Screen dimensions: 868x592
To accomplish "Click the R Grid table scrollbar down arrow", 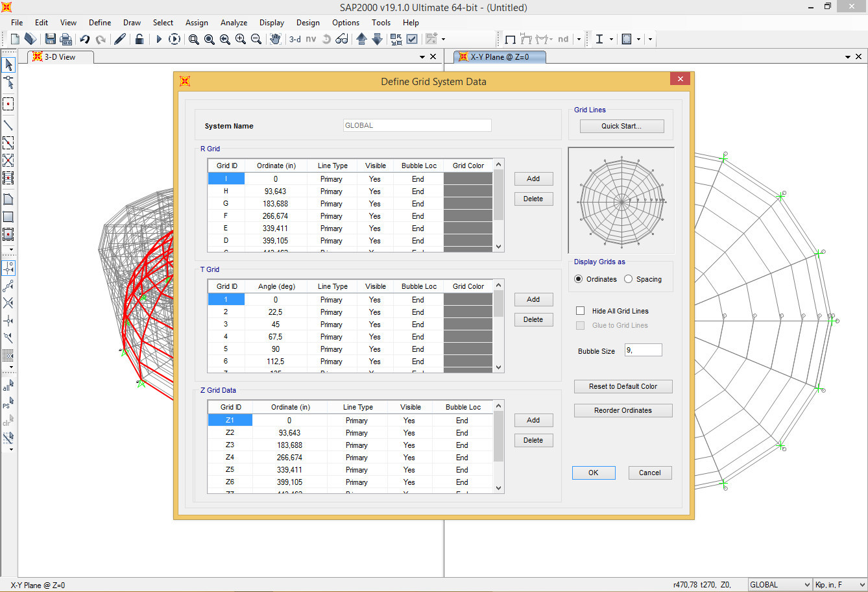I will [x=499, y=247].
